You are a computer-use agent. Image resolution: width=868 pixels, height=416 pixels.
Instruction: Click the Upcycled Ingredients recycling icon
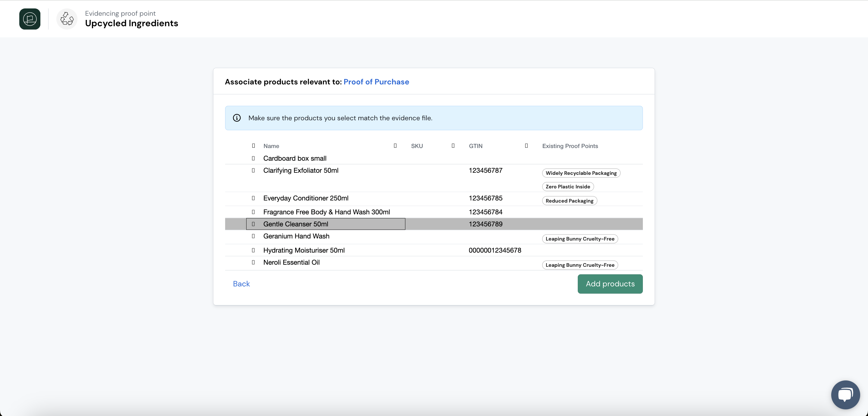tap(67, 19)
